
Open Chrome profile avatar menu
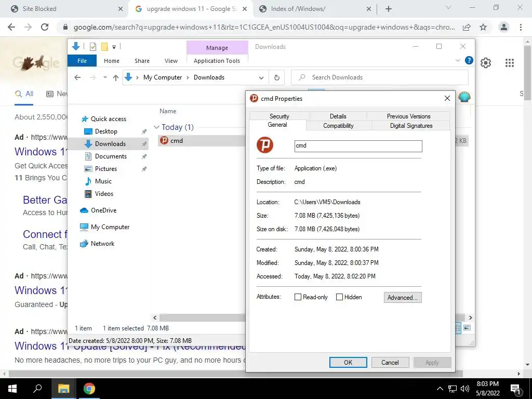pyautogui.click(x=504, y=27)
